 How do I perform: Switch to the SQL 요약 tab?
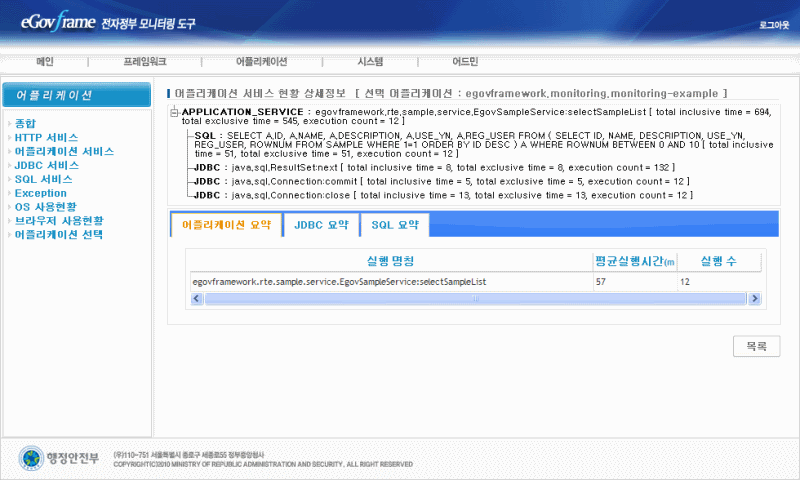(394, 225)
